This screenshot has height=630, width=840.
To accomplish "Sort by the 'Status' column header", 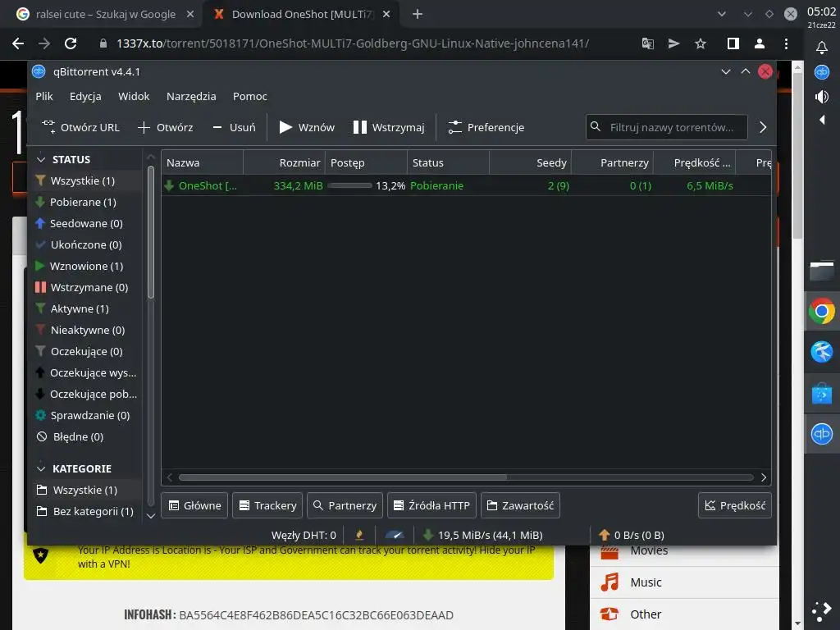I will pos(449,163).
